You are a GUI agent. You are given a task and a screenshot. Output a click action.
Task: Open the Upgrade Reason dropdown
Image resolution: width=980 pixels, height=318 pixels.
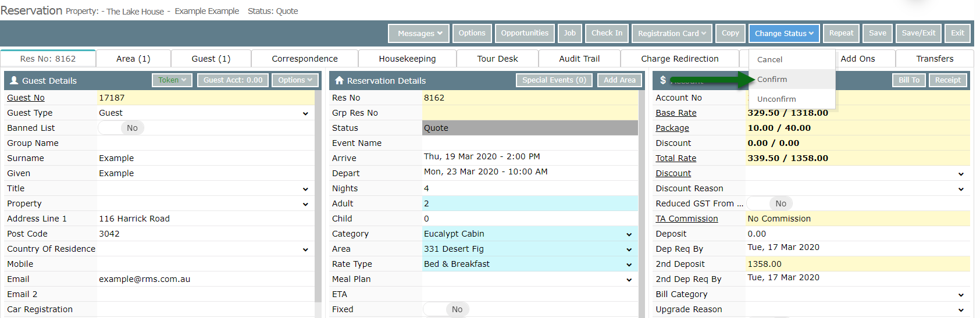pyautogui.click(x=961, y=310)
